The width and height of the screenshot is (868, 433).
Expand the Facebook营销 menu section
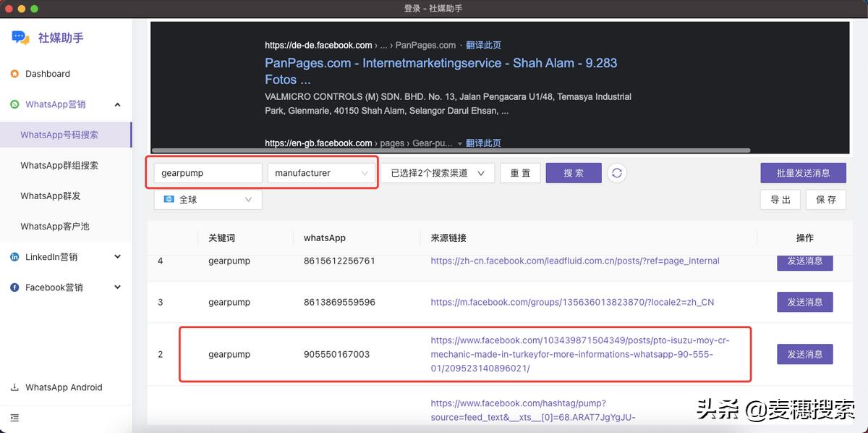point(118,287)
